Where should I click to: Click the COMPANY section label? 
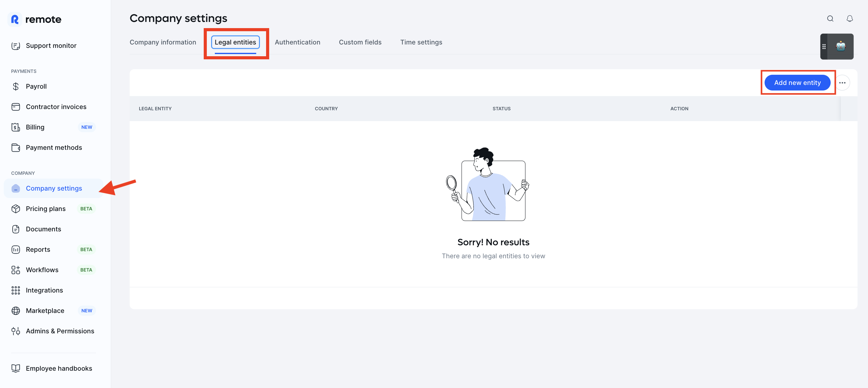click(23, 173)
